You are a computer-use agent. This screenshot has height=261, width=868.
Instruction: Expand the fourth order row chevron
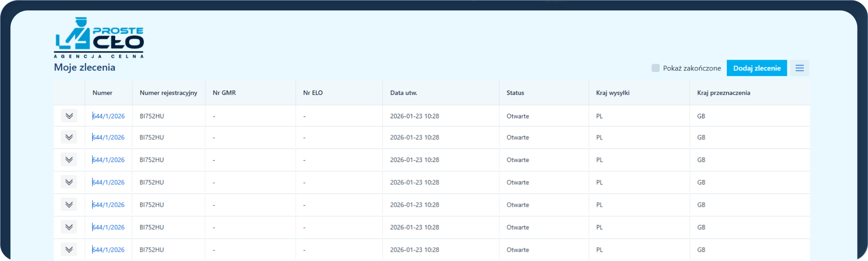pyautogui.click(x=69, y=182)
